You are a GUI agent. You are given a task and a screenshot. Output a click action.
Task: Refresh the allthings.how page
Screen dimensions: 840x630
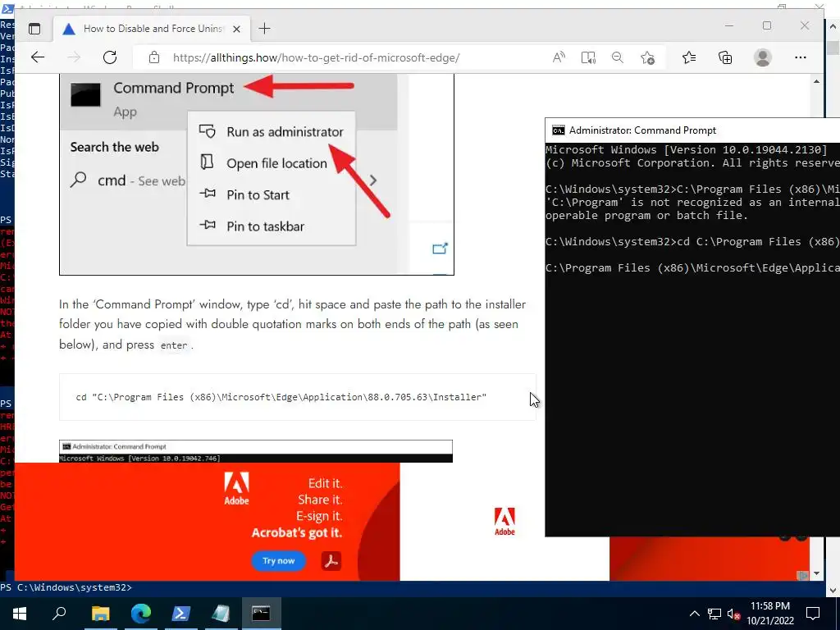[110, 57]
